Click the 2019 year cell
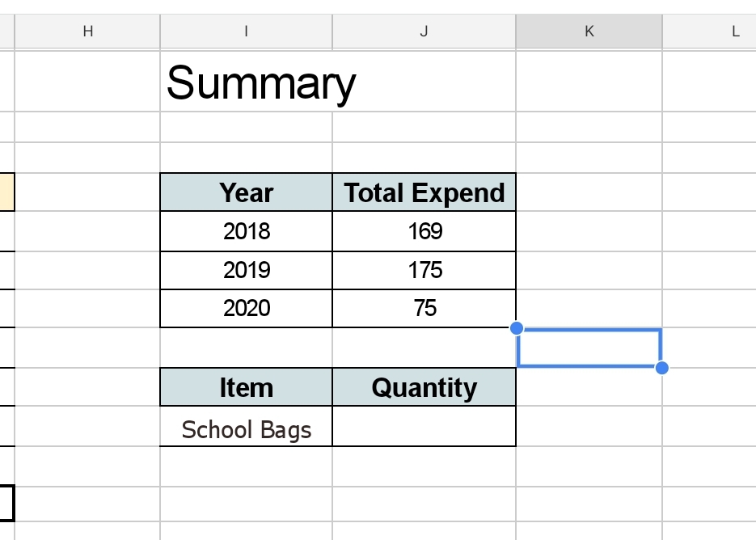This screenshot has width=756, height=540. point(246,270)
